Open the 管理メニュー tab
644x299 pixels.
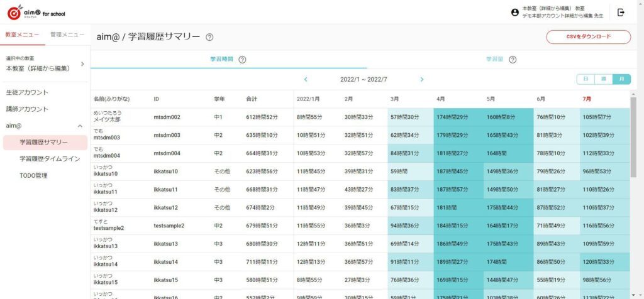tap(67, 35)
